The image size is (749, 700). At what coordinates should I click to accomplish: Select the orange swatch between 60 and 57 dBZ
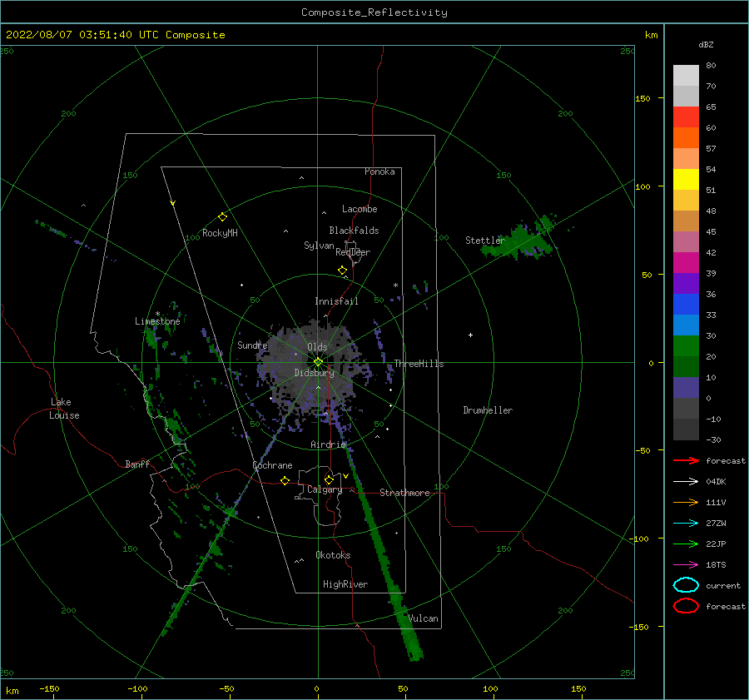coord(686,138)
